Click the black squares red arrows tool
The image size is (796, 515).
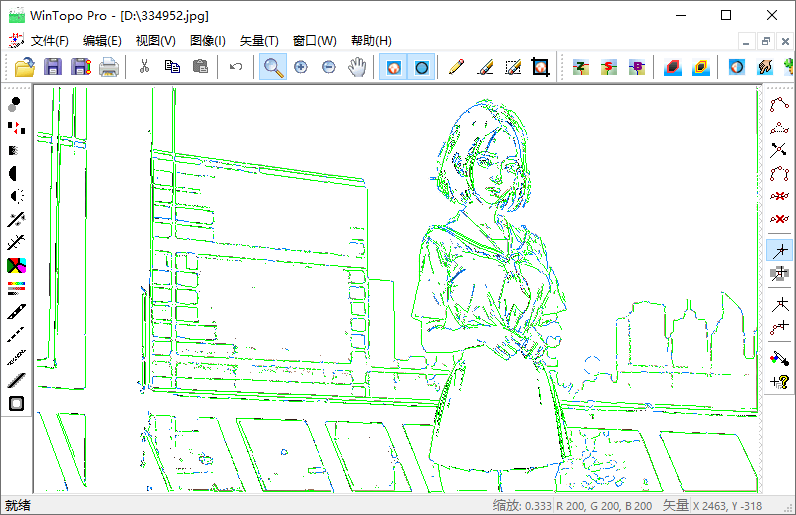16,127
